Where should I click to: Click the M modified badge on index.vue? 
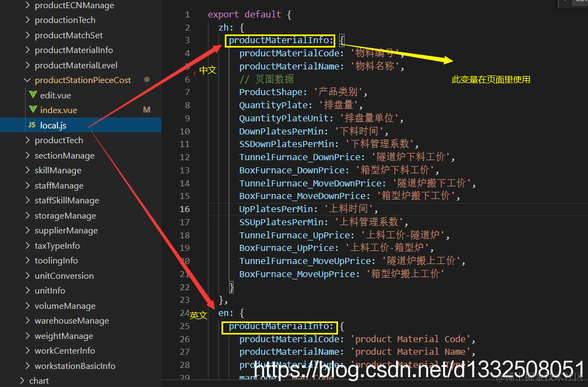pos(147,110)
